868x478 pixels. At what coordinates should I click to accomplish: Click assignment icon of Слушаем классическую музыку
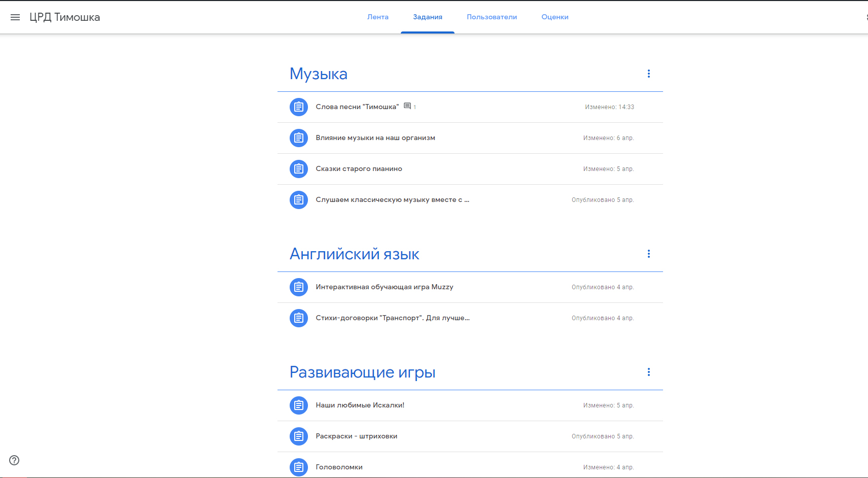299,200
